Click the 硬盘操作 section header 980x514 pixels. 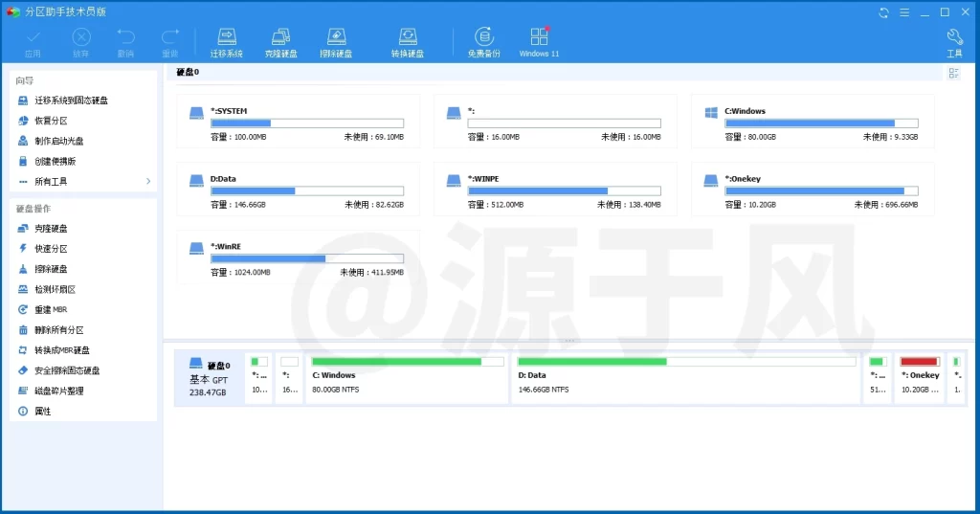[33, 209]
